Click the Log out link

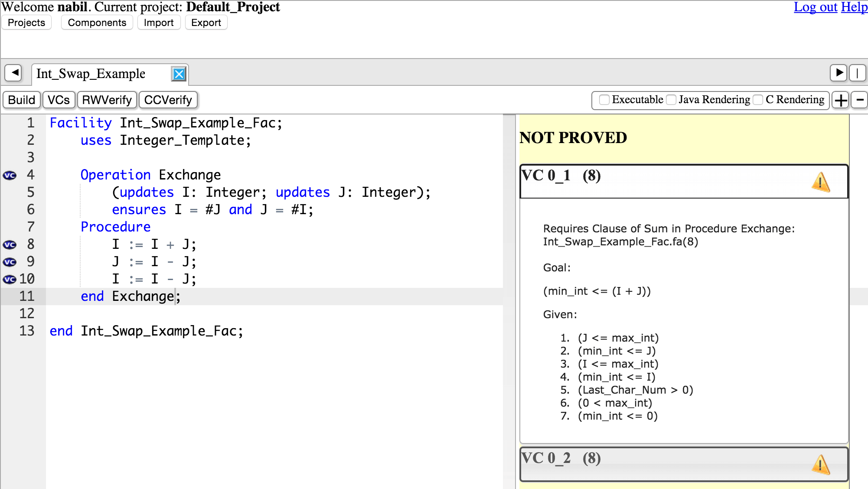point(815,7)
